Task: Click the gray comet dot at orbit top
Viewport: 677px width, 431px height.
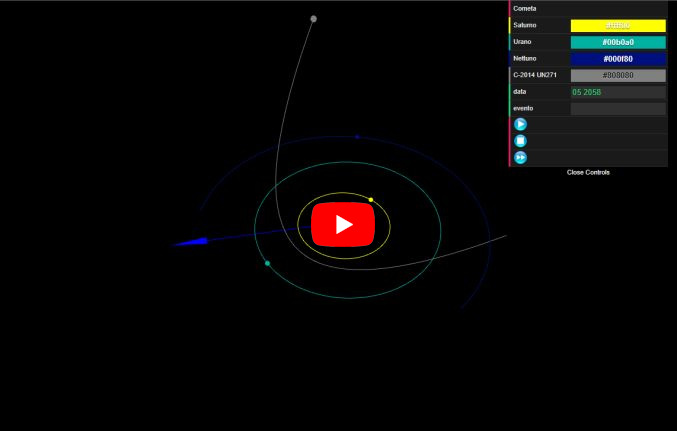Action: pyautogui.click(x=313, y=19)
